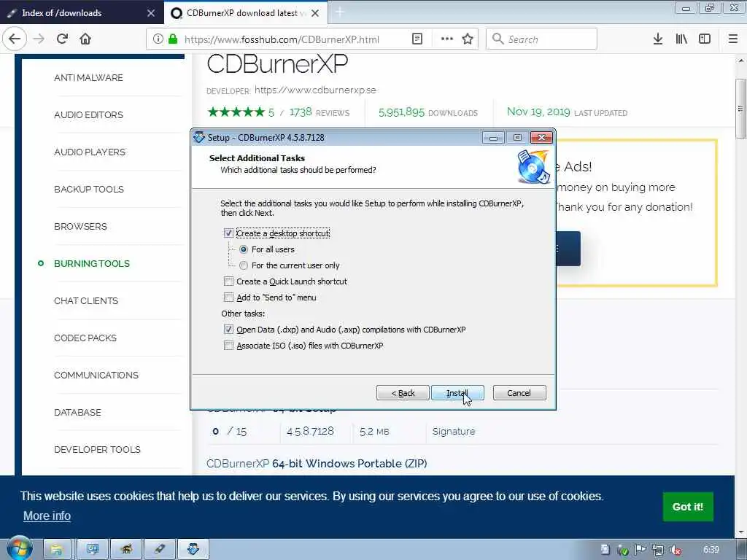Enable Associate ISO files with CDBurnerXP
Viewport: 747px width, 560px height.
tap(228, 346)
